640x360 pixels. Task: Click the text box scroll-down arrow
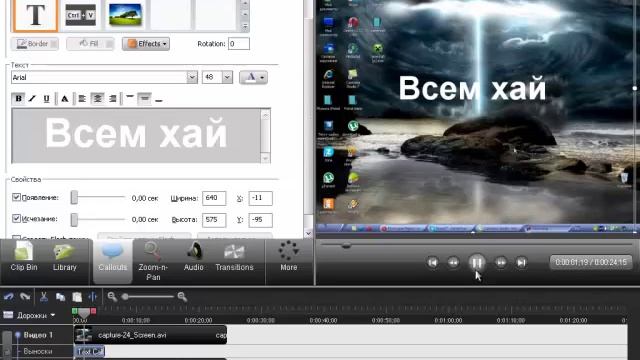coord(265,158)
